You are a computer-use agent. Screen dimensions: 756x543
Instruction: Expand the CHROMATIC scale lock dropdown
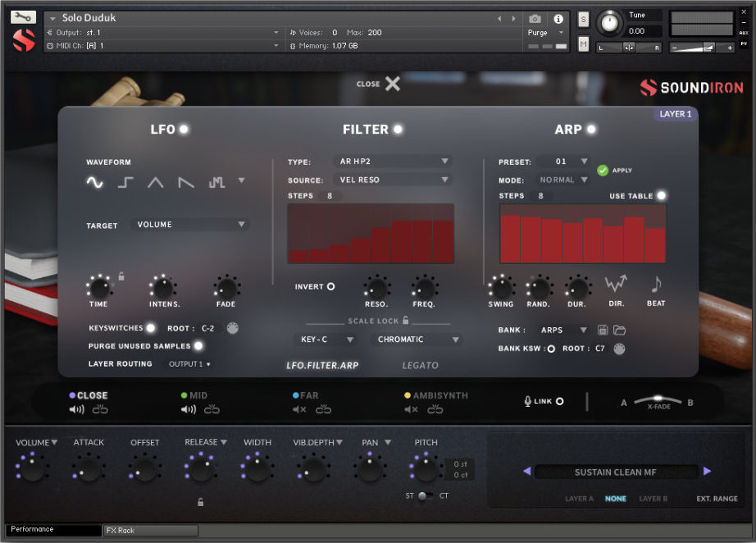click(x=417, y=339)
